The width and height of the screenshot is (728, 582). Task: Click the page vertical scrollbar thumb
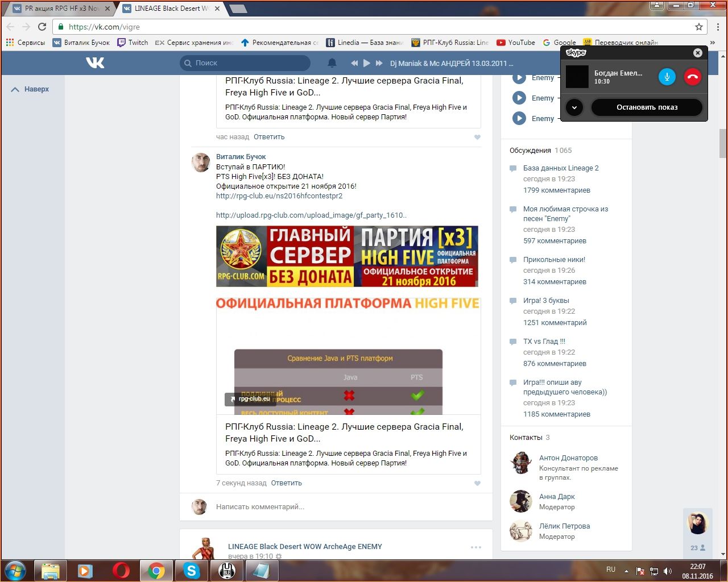[x=723, y=143]
